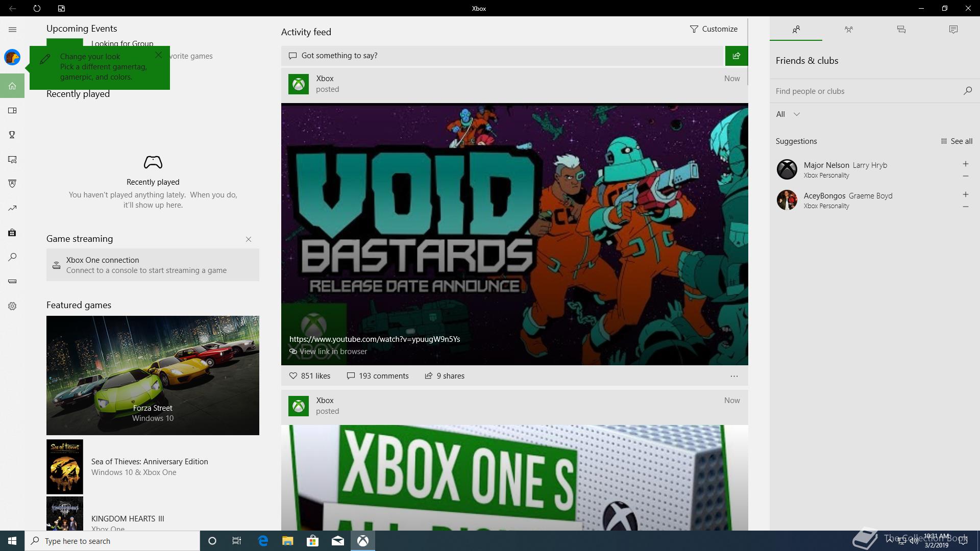
Task: Click Type here to search box
Action: tap(112, 541)
